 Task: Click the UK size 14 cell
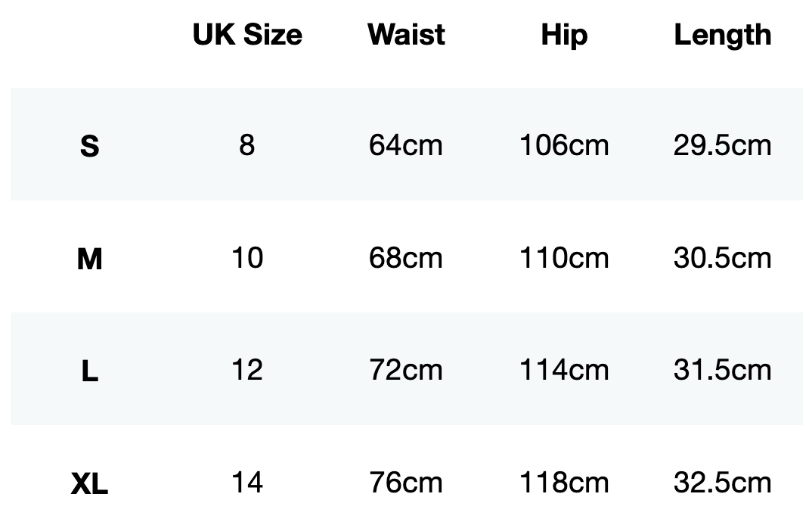(247, 483)
